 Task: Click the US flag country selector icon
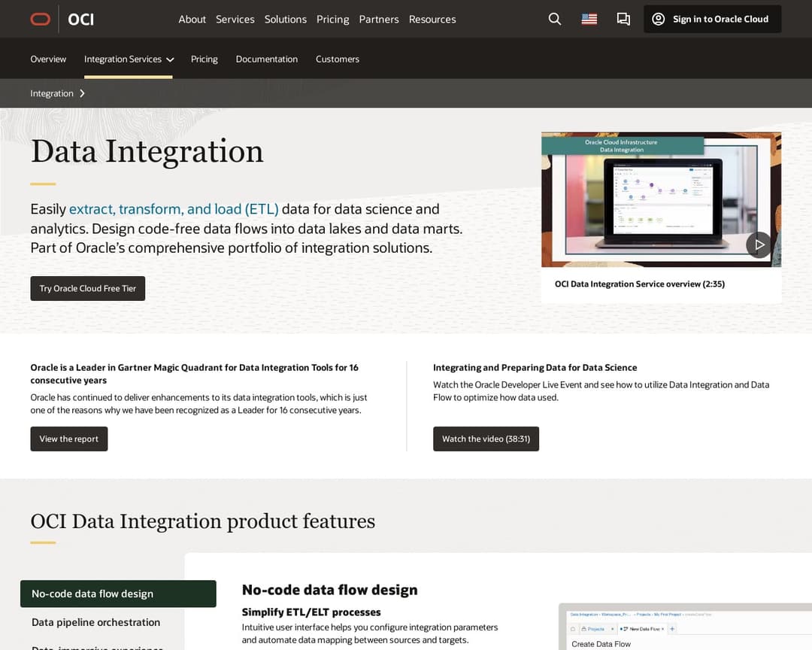point(589,19)
